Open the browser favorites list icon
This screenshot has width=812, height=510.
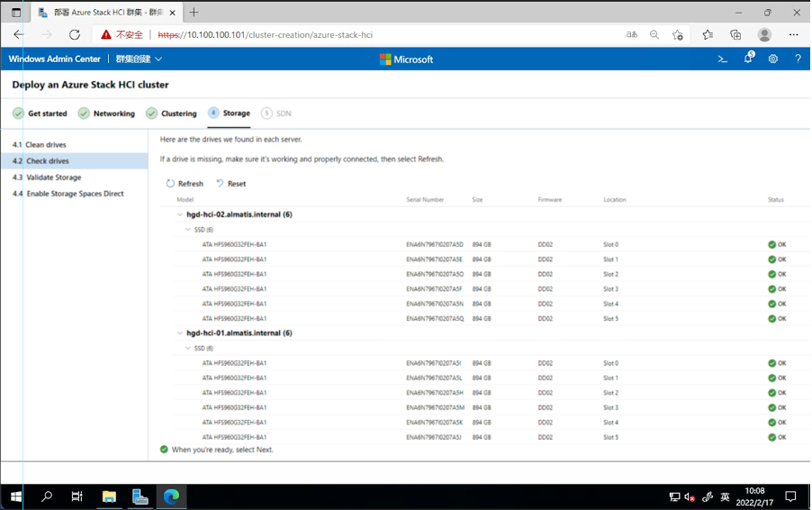coord(708,35)
